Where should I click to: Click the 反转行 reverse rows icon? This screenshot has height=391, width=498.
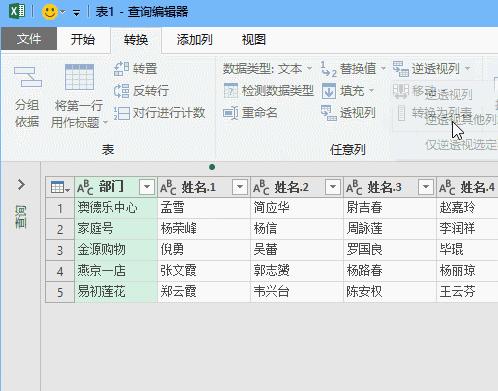[121, 91]
